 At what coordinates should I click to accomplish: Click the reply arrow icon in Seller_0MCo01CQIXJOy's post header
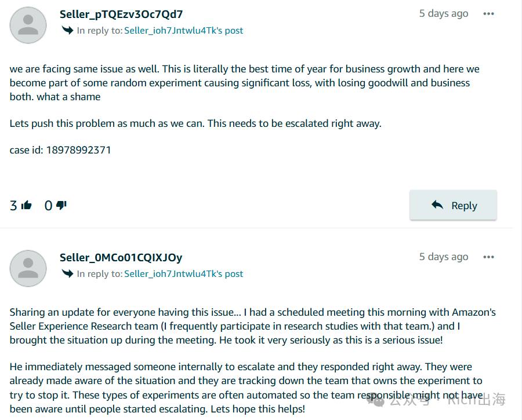(x=68, y=273)
